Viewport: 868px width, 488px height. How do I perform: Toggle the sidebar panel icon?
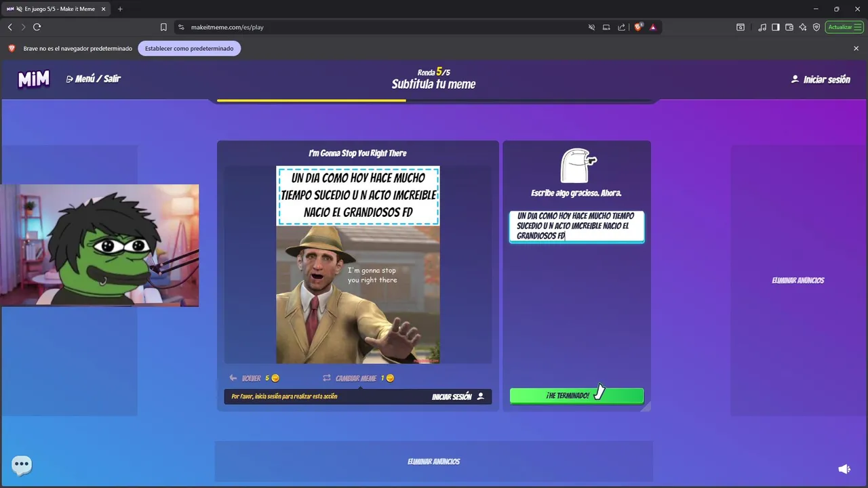pyautogui.click(x=776, y=27)
